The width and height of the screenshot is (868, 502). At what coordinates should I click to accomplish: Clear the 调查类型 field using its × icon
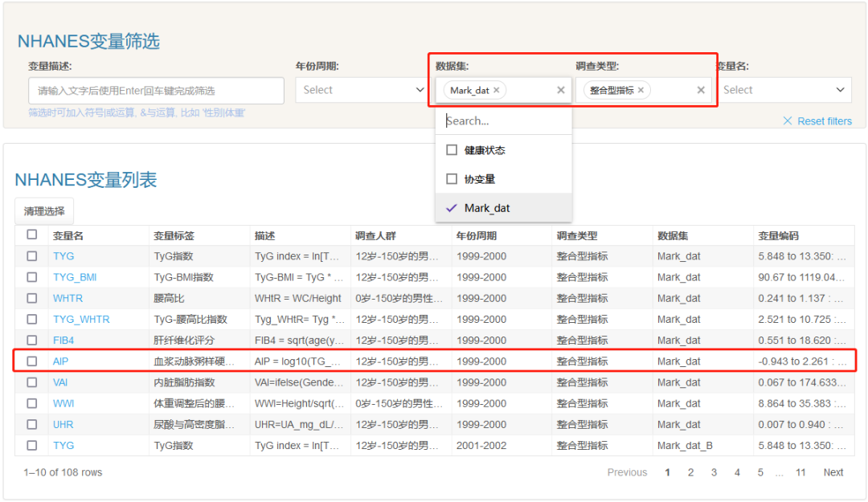(699, 90)
